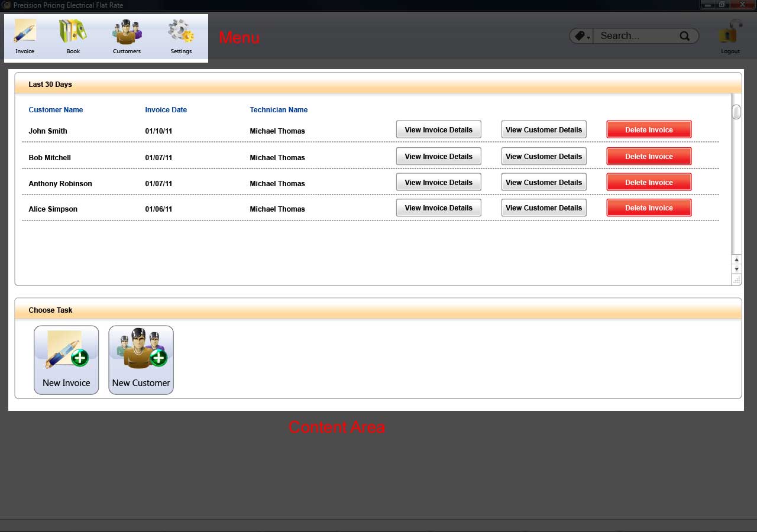Click the Logout padlock icon
The image size is (757, 532).
pos(730,35)
